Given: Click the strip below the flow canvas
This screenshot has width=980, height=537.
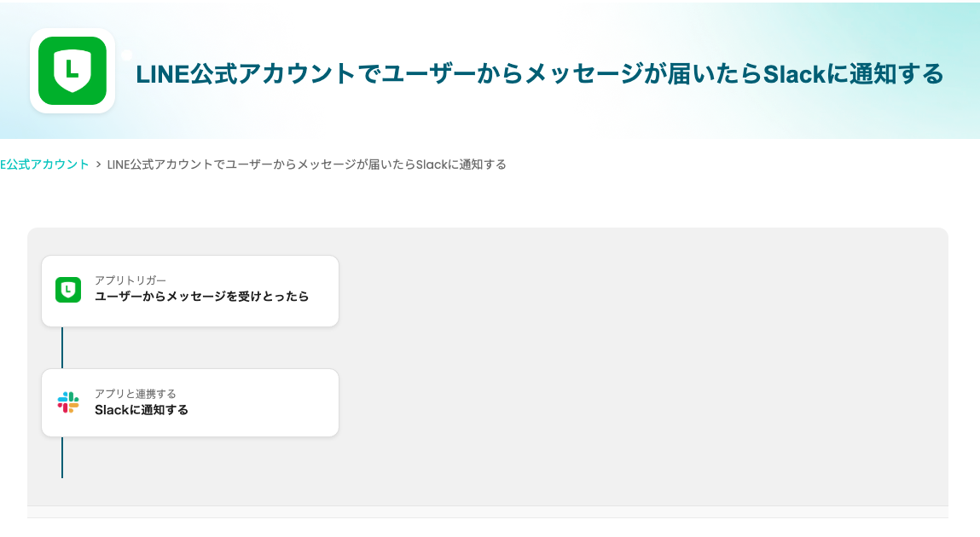Looking at the screenshot, I should [x=488, y=511].
